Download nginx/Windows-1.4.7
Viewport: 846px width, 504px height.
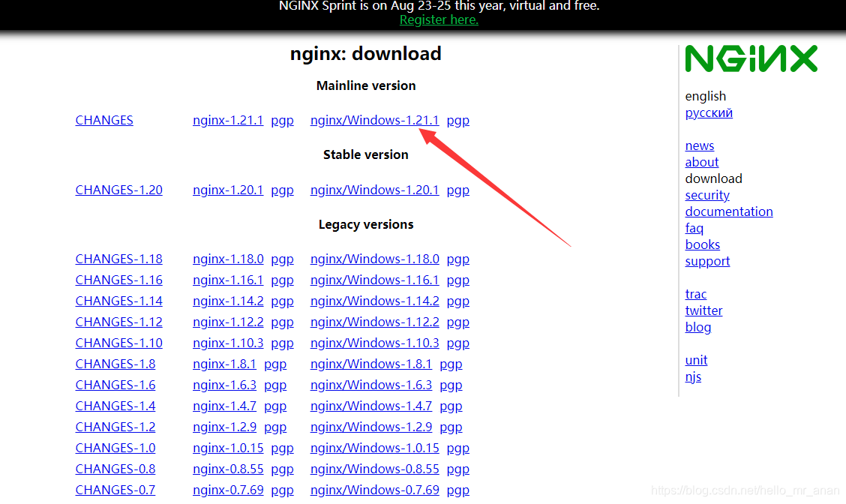371,406
